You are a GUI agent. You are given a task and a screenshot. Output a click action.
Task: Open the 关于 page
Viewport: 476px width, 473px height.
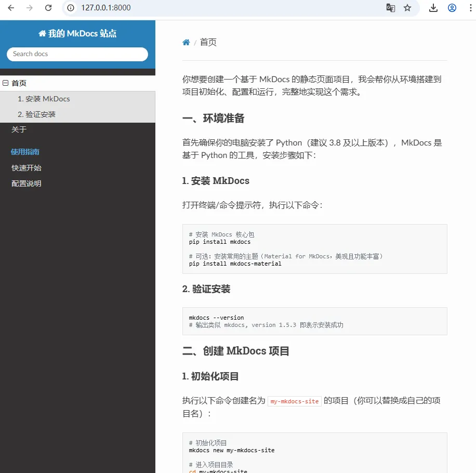pyautogui.click(x=19, y=129)
